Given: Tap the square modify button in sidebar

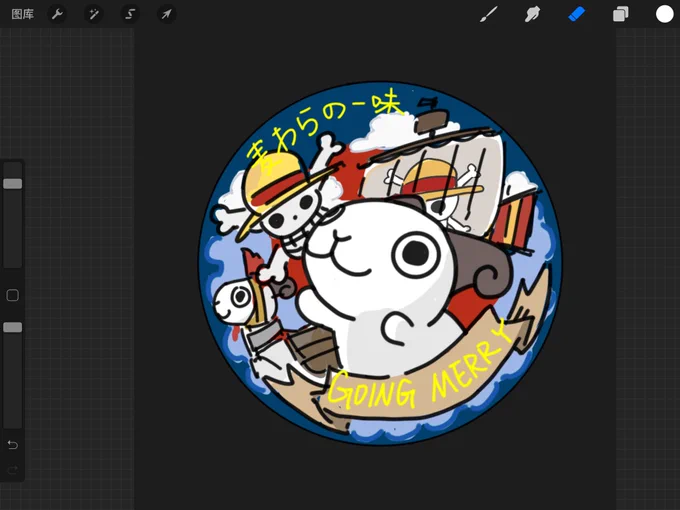Looking at the screenshot, I should [x=13, y=295].
